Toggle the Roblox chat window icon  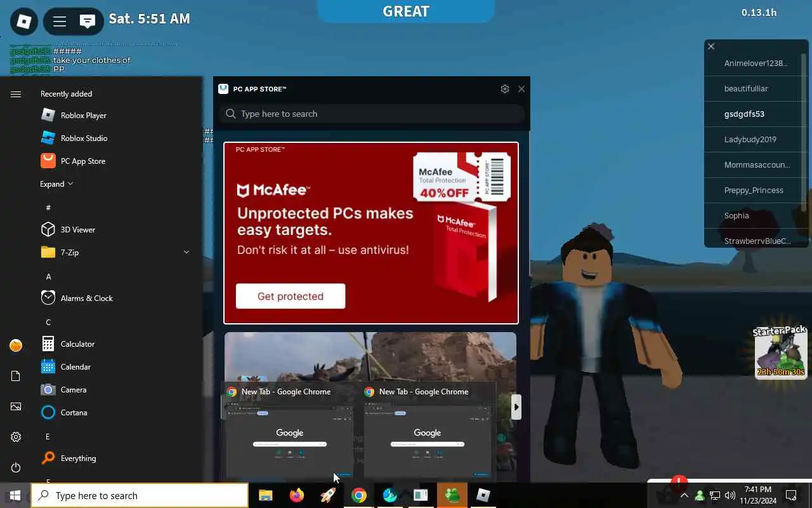click(x=88, y=22)
